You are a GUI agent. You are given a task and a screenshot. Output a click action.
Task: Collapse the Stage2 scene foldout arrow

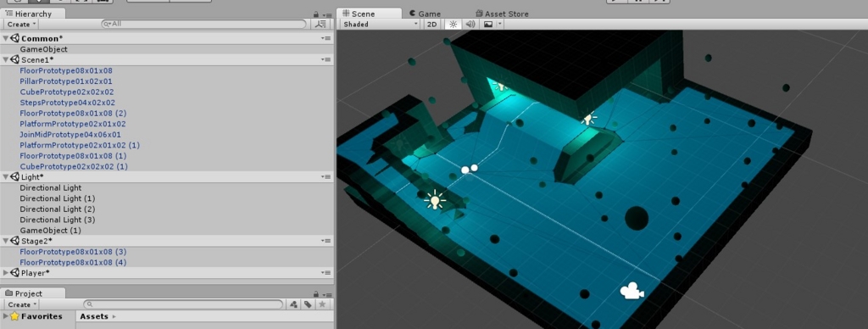point(6,241)
